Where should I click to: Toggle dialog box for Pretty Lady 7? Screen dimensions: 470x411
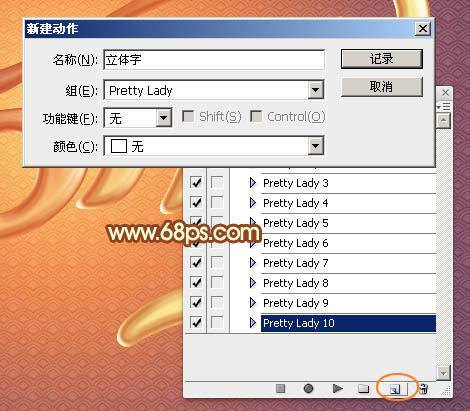[x=217, y=262]
